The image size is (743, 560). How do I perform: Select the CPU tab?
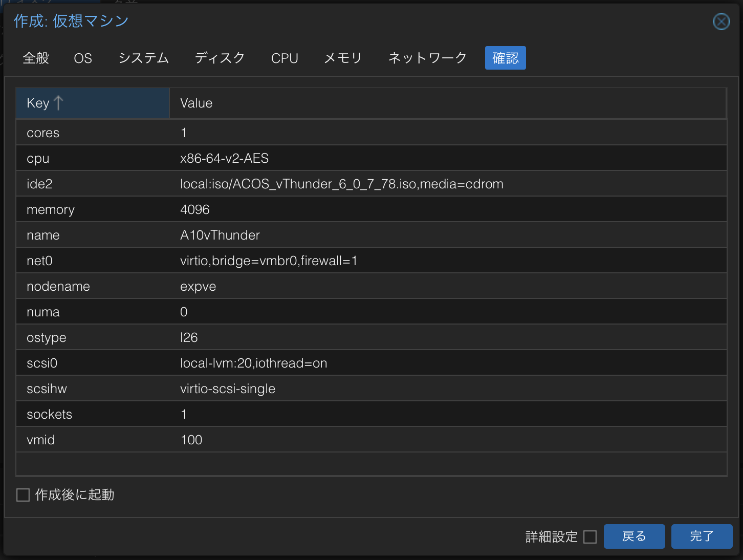pos(285,58)
